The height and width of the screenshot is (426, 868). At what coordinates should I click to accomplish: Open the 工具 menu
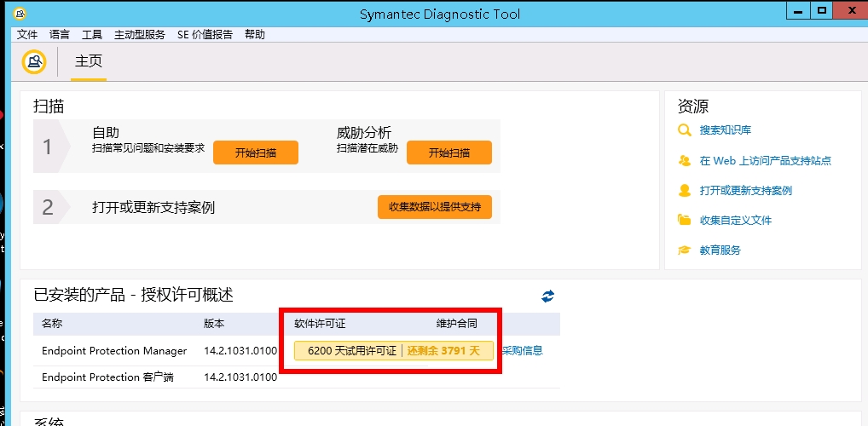tap(92, 34)
